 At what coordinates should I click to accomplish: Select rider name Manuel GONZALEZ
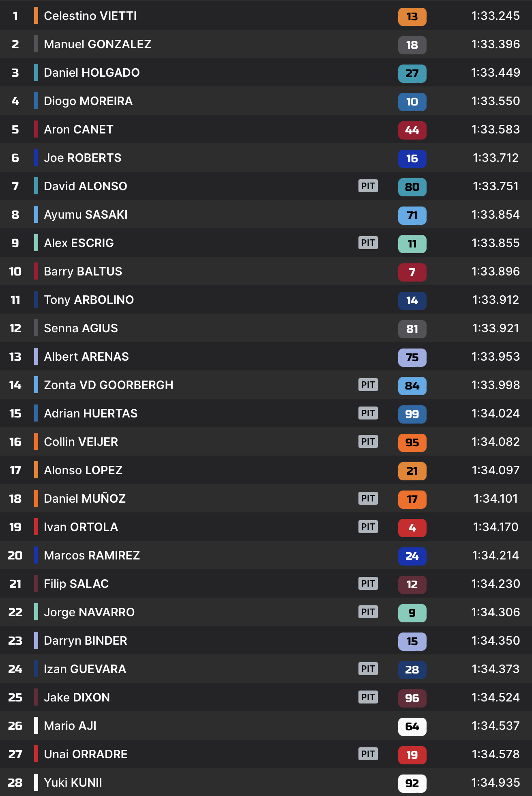(97, 44)
